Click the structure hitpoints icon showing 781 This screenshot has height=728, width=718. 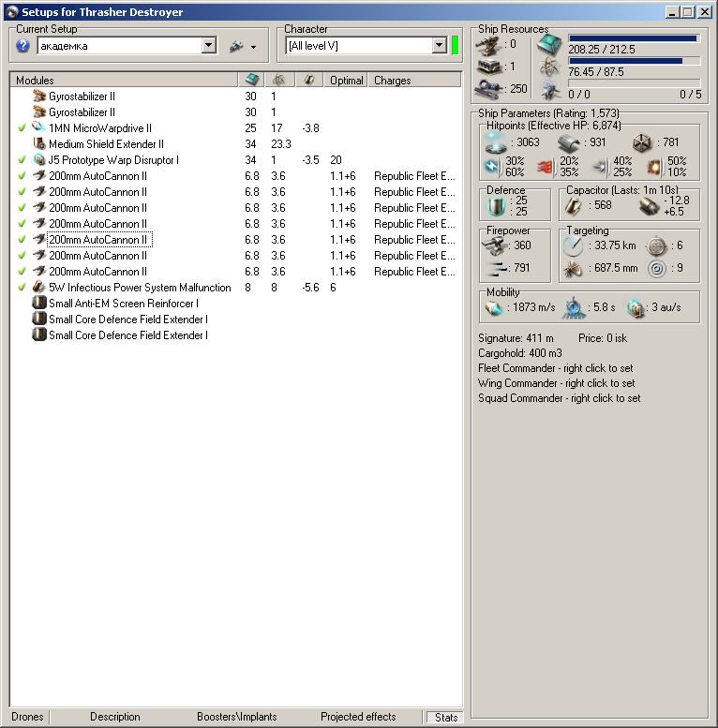643,143
